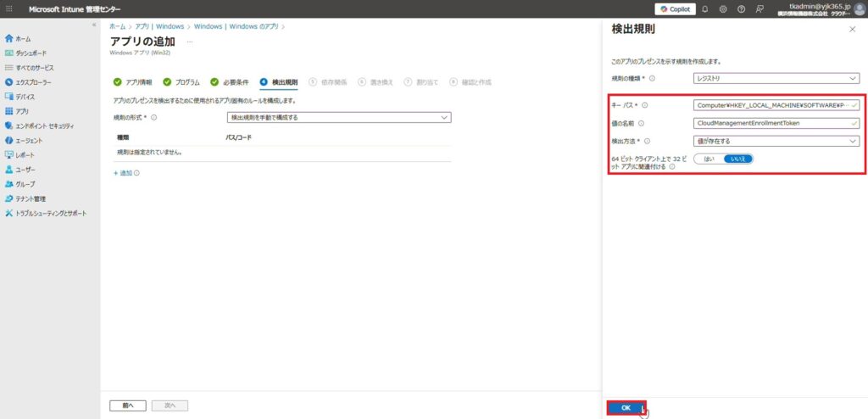Click the help question mark icon

(x=742, y=8)
